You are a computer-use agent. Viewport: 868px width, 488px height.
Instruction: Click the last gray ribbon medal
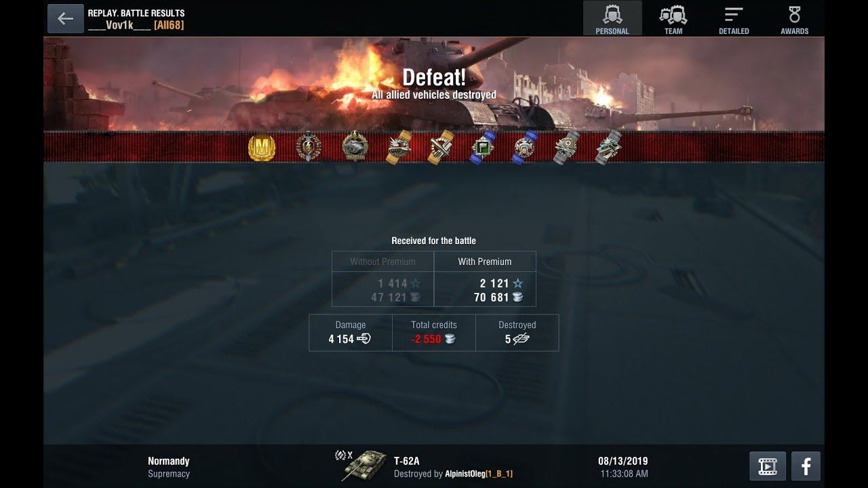[608, 147]
